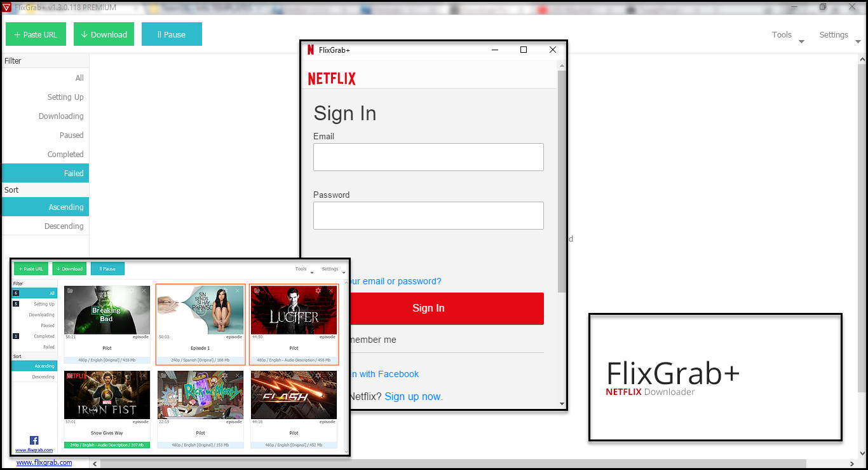Minimize the FlixGrab+ Netflix sign-in dialog
868x470 pixels.
[495, 50]
